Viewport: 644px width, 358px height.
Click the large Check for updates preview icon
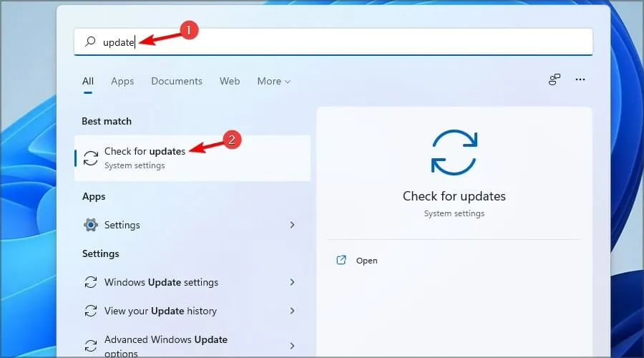(454, 153)
